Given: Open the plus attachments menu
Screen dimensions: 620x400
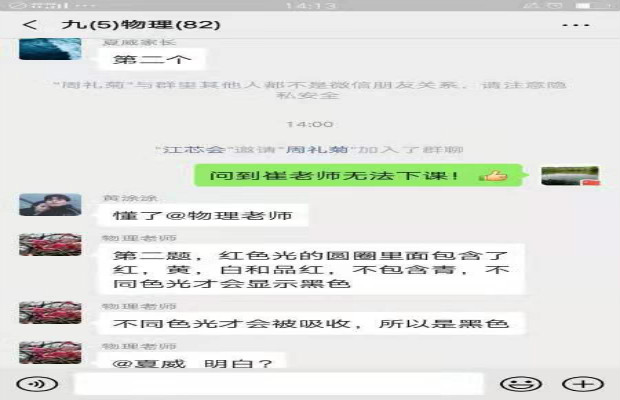Looking at the screenshot, I should coord(581,383).
